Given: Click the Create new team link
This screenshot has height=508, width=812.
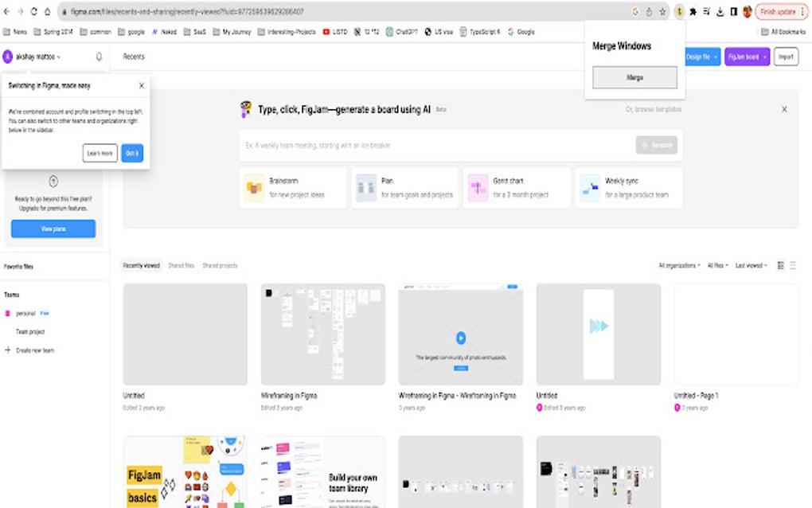Looking at the screenshot, I should (35, 350).
